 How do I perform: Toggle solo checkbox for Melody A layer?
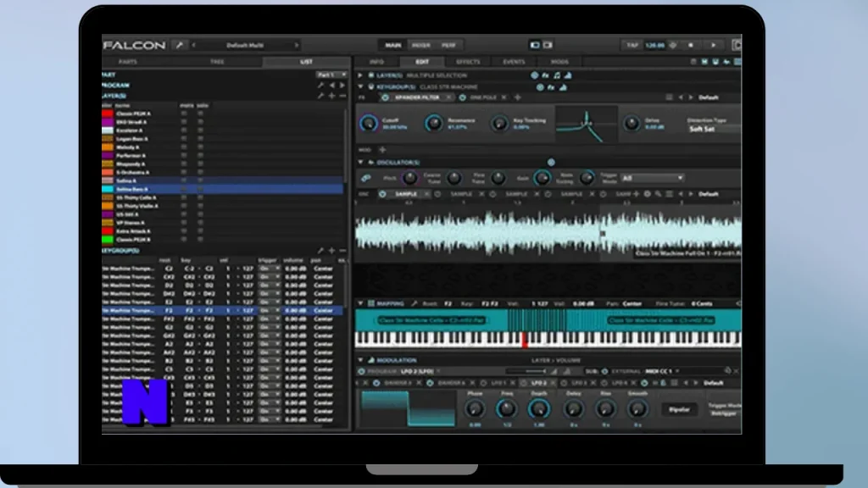pyautogui.click(x=200, y=147)
